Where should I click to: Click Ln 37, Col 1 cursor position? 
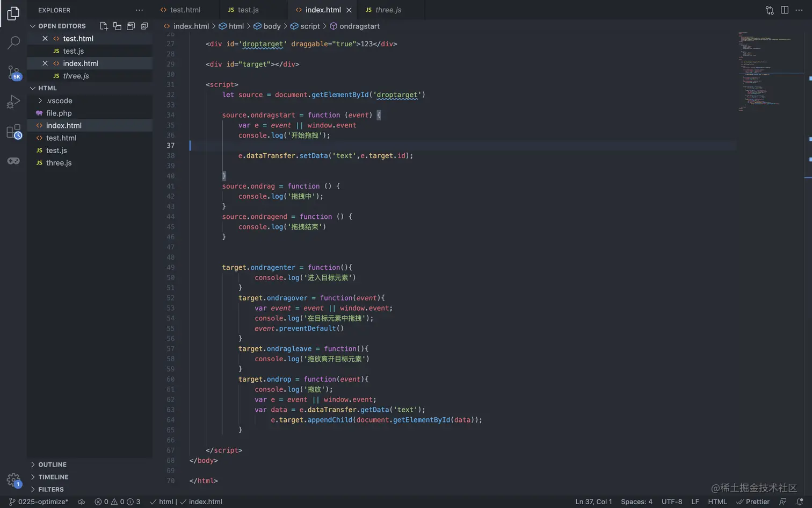coord(593,502)
